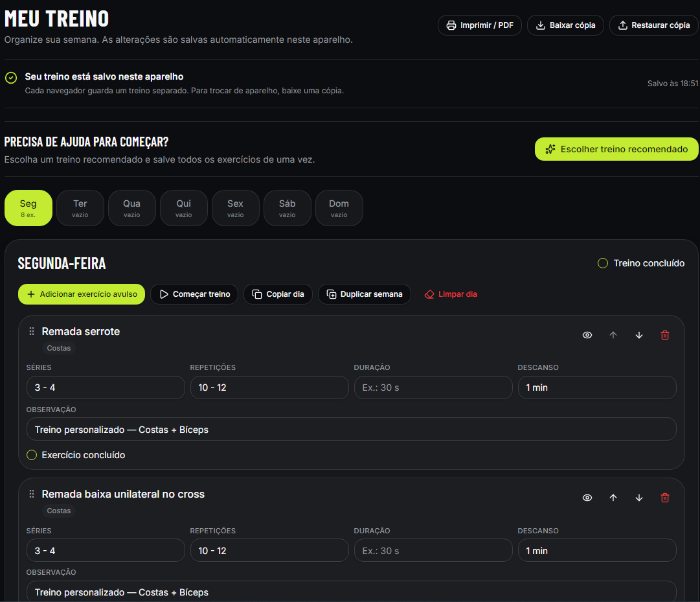The height and width of the screenshot is (602, 700).
Task: Move Remada baixa unilateral down
Action: point(639,498)
